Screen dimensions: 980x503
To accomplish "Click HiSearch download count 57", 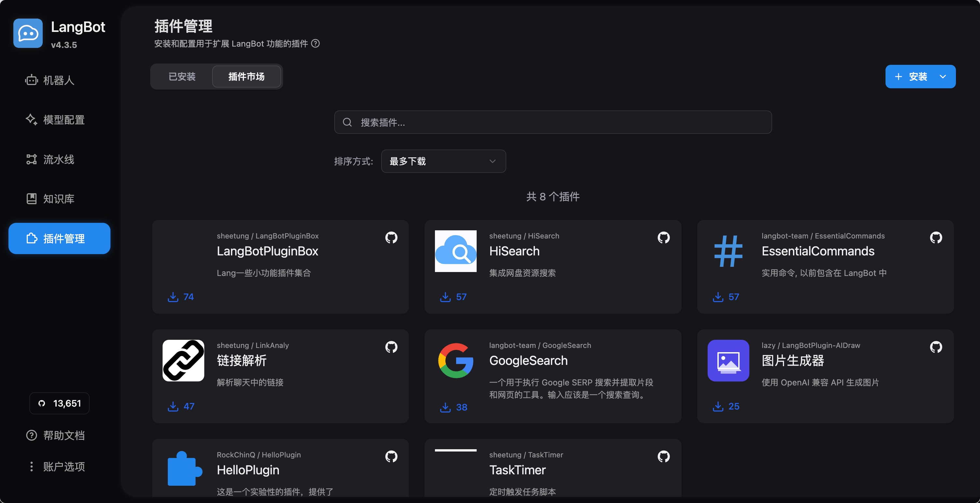I will pos(461,297).
